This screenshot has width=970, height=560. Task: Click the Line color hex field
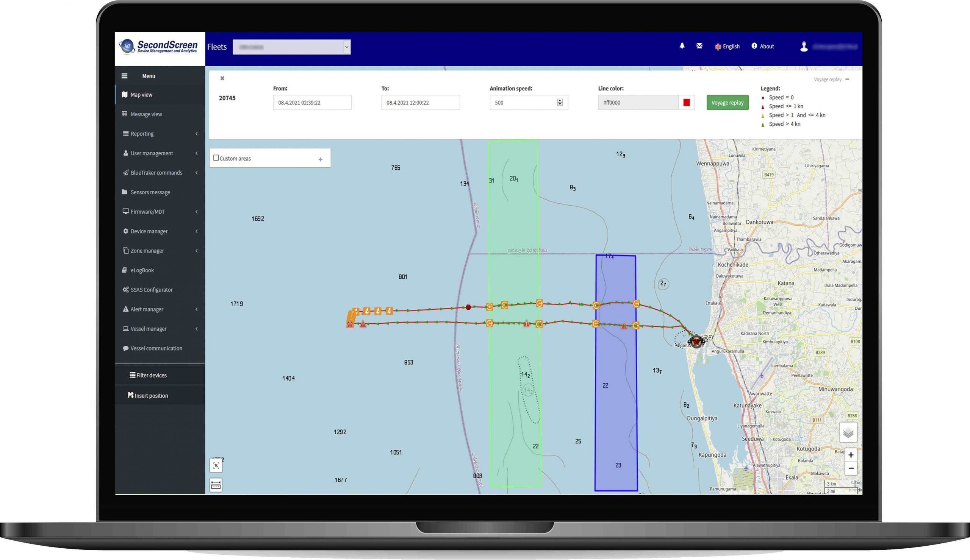click(x=638, y=103)
